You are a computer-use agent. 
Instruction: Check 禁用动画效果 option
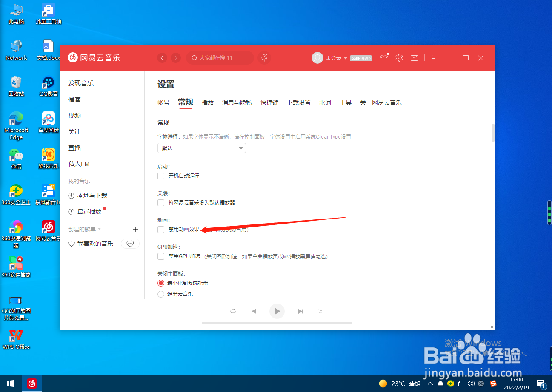[x=161, y=229]
